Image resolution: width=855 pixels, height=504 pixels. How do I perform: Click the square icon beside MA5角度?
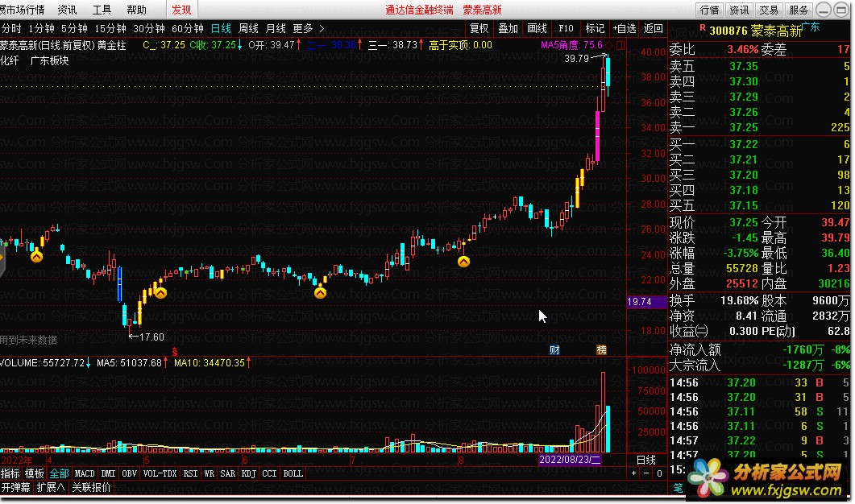[x=620, y=45]
